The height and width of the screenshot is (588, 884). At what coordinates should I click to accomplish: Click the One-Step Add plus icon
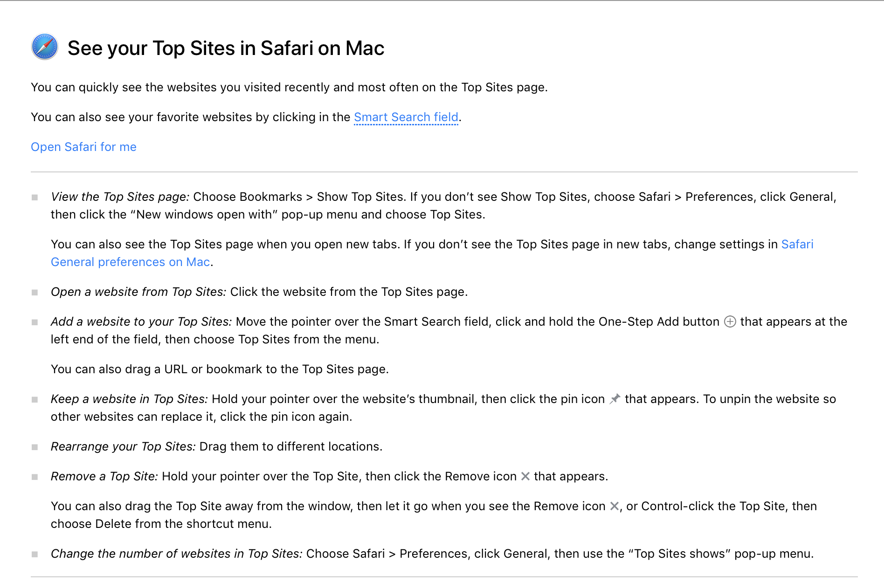730,322
